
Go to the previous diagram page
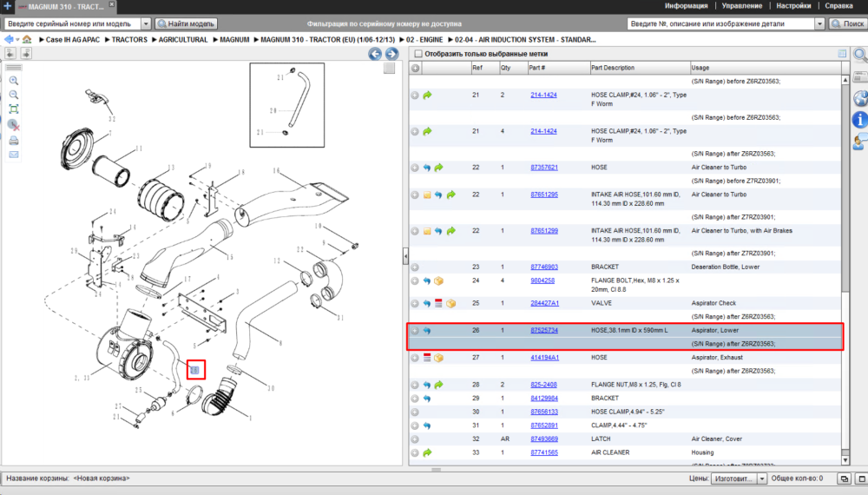click(375, 54)
